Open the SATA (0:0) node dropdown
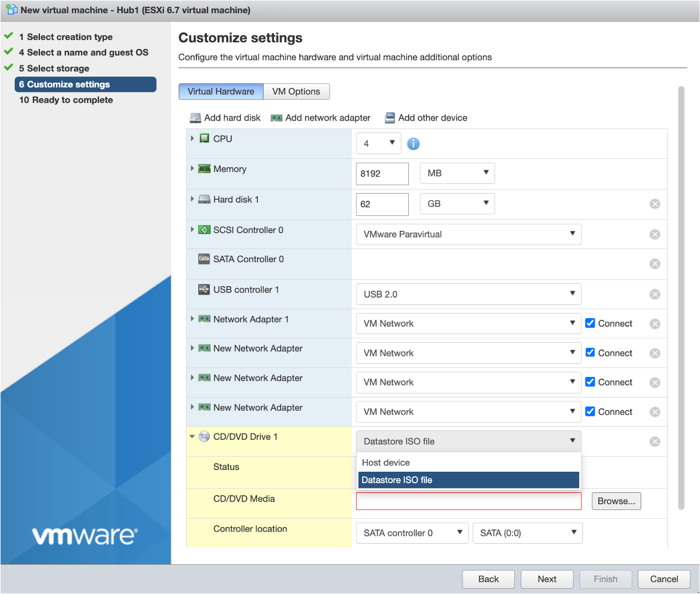The image size is (700, 594). [x=528, y=533]
